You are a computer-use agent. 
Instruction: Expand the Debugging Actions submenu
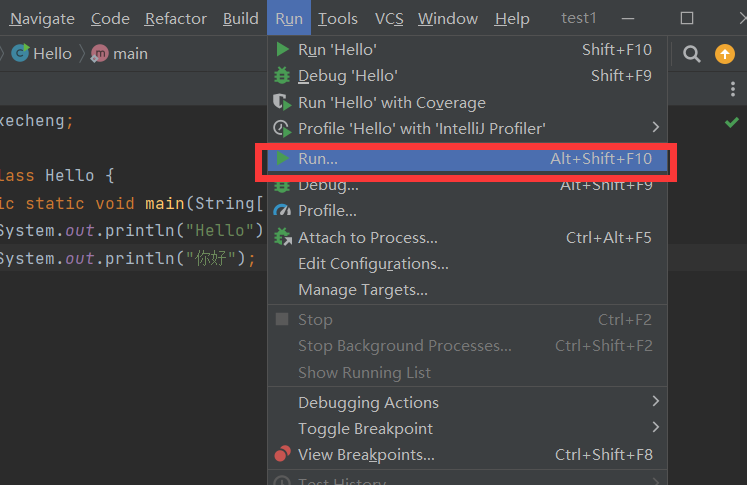pyautogui.click(x=655, y=402)
